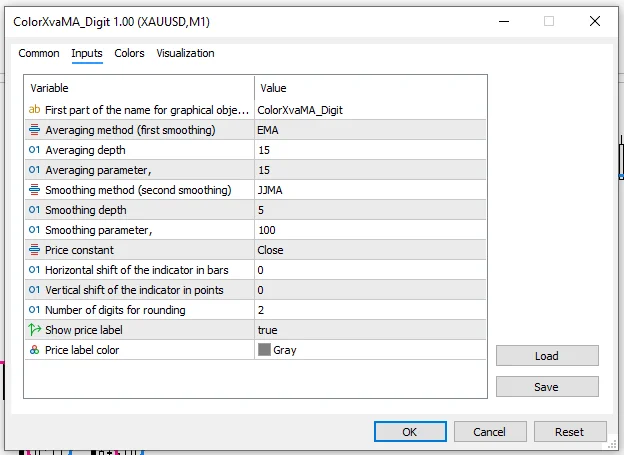Select the 'Price constant' label
The height and width of the screenshot is (455, 624).
pos(79,250)
